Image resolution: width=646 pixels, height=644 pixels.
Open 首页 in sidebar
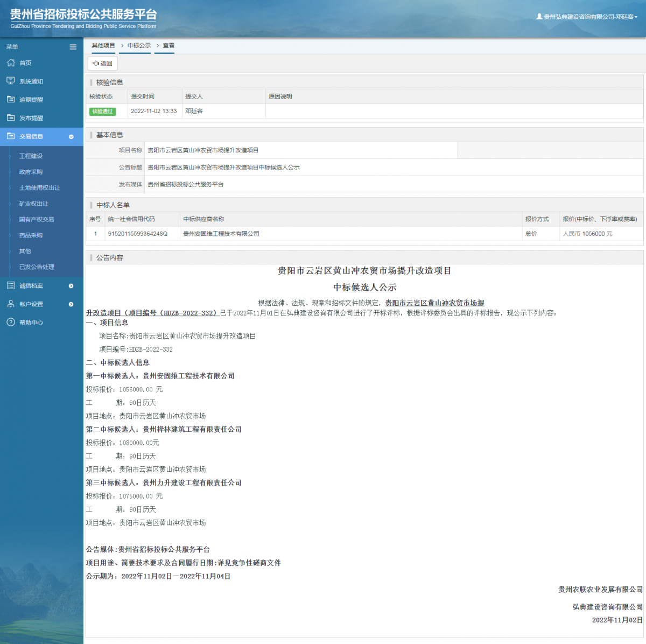tap(25, 63)
